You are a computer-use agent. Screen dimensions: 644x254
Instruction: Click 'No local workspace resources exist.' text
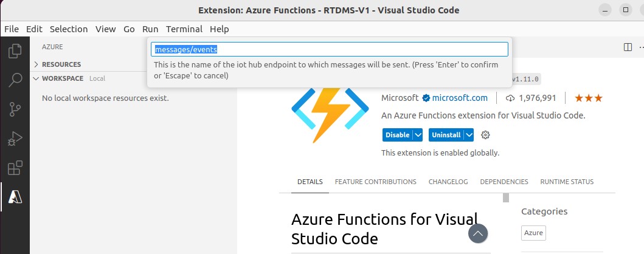[x=105, y=98]
